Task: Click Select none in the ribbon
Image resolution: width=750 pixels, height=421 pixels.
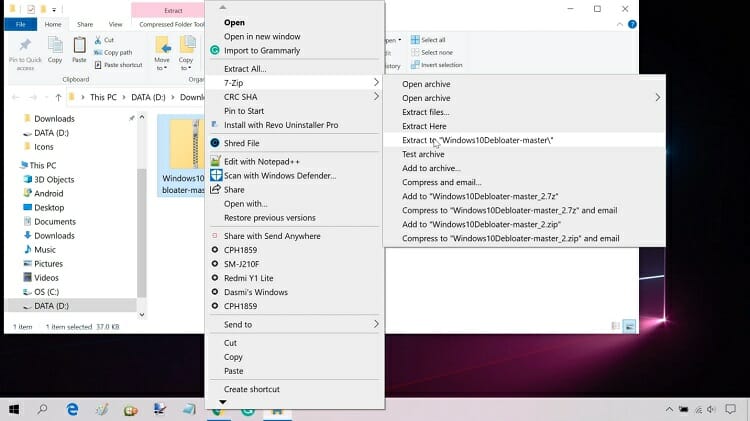Action: point(432,53)
